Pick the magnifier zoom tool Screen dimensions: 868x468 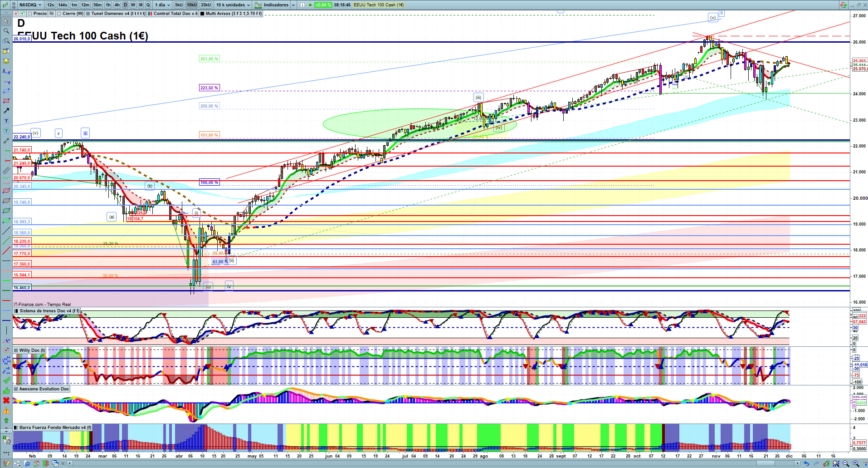tap(6, 31)
